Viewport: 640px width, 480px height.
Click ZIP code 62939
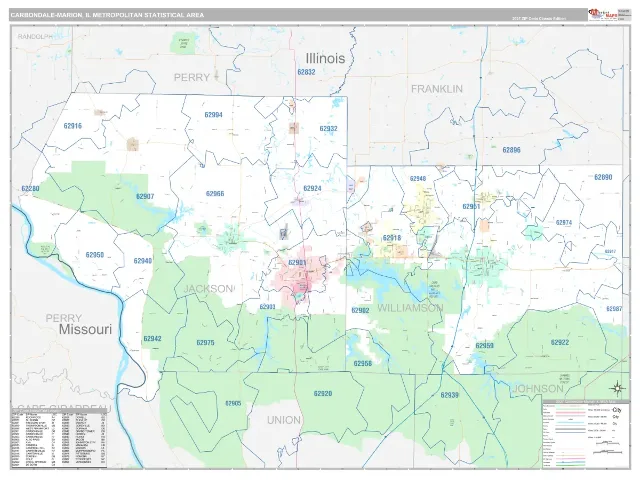click(449, 395)
